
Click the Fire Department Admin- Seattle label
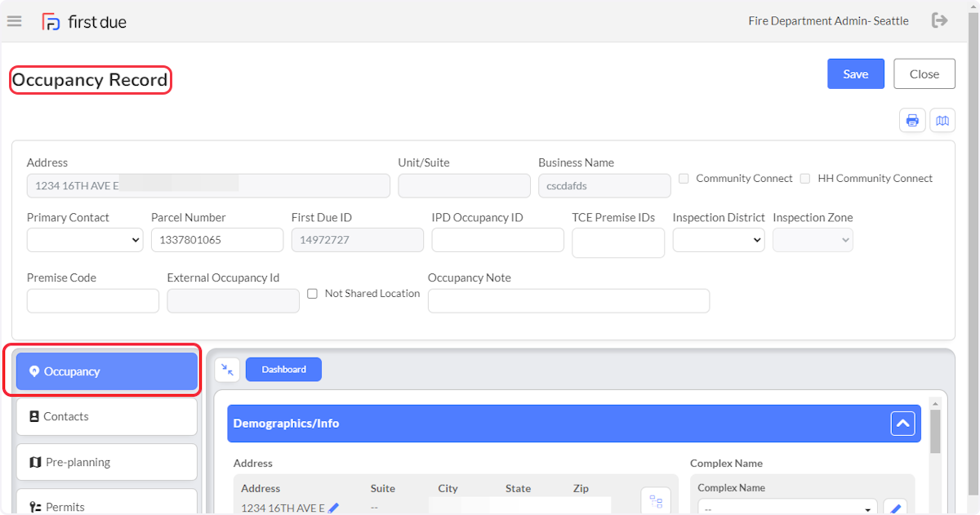[x=828, y=21]
